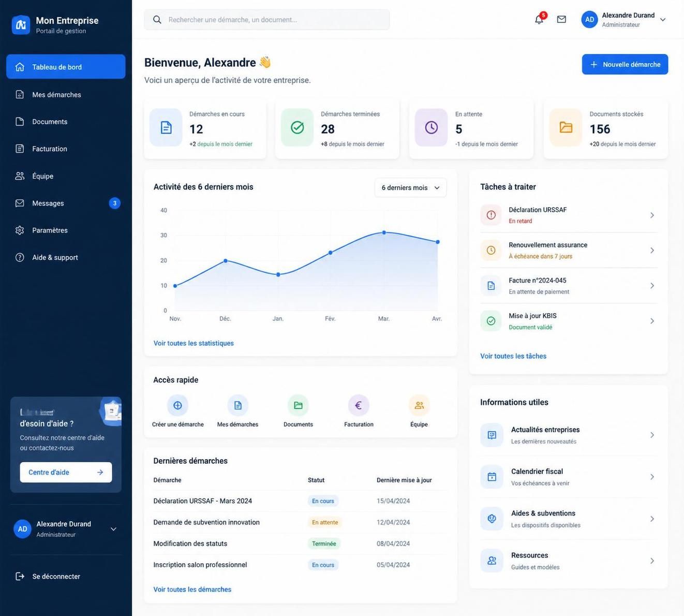Select the Créer une démarche quick access icon
684x616 pixels.
tap(177, 405)
